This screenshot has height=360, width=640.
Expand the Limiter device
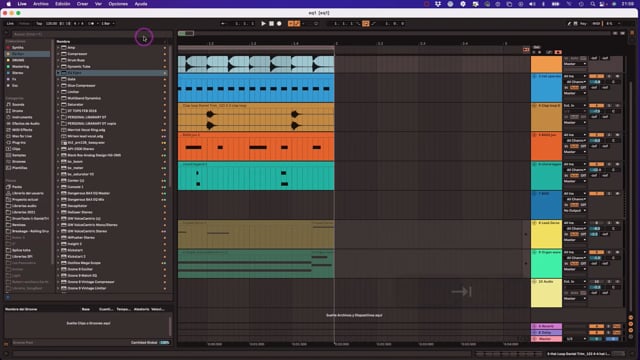tap(58, 91)
